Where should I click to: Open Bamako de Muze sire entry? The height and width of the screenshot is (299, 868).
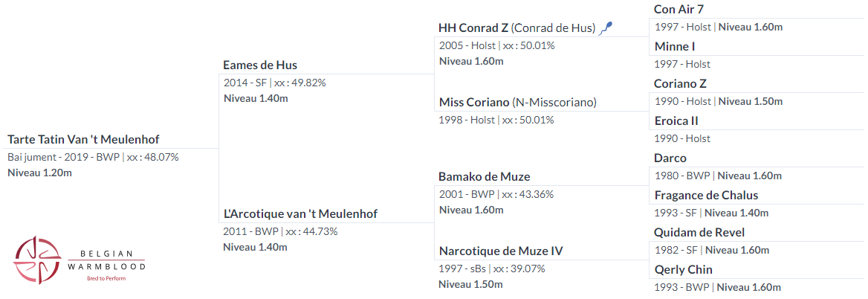click(485, 177)
